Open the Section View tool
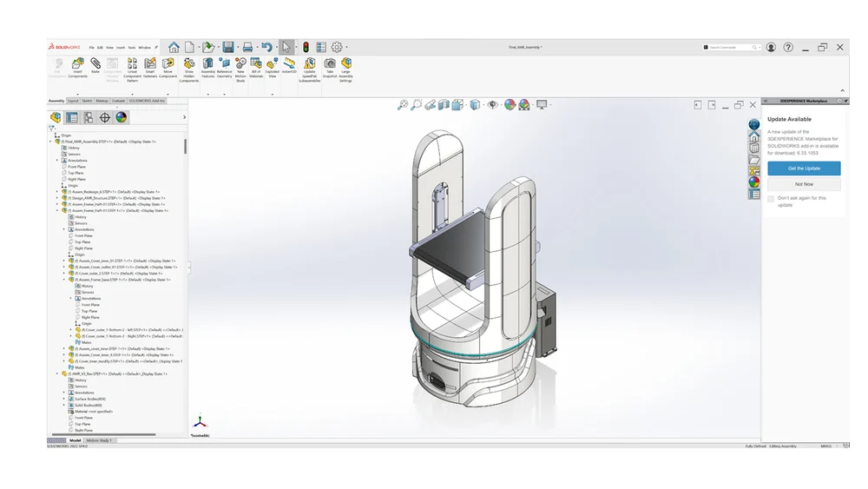 click(444, 105)
